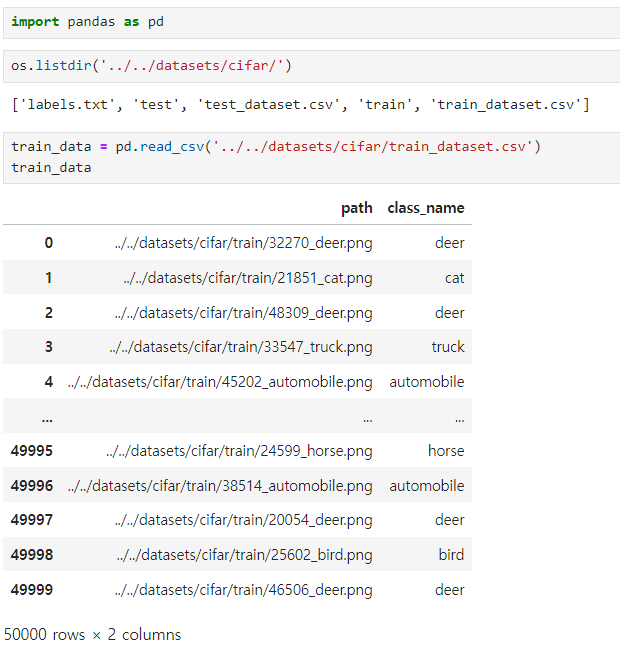Click class_name 'deer' in row 0

click(449, 243)
